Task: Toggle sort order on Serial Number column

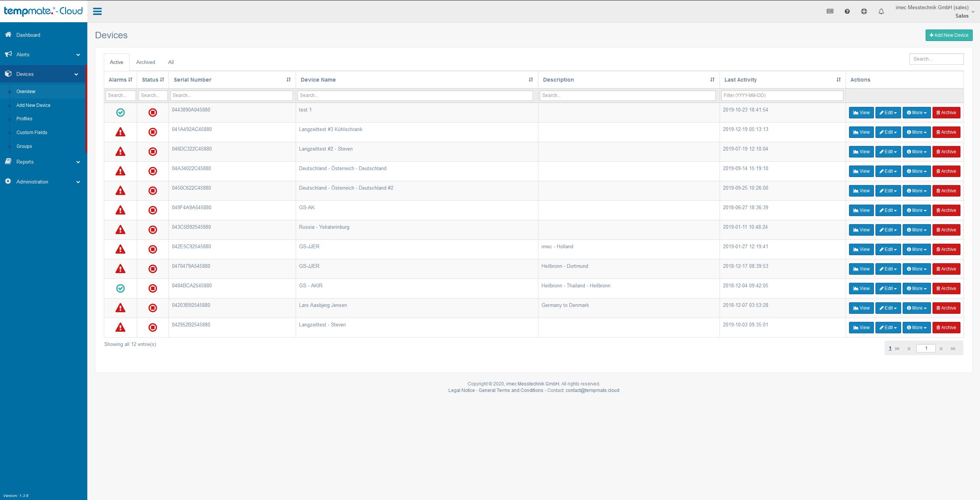Action: (x=288, y=80)
